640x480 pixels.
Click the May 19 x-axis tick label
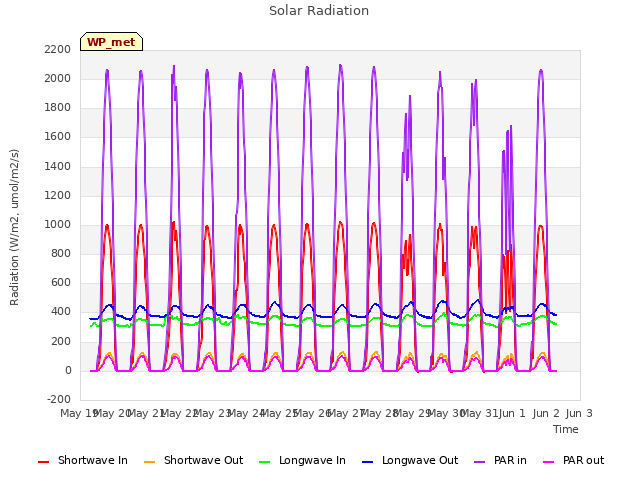click(80, 413)
